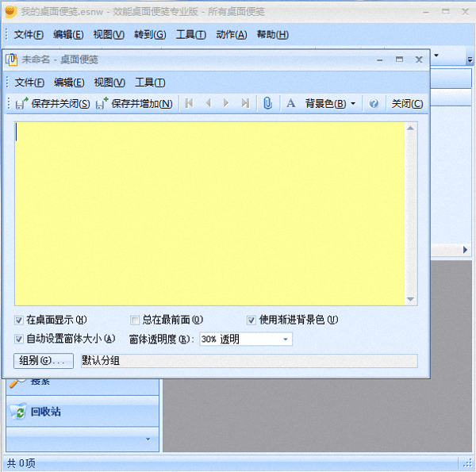Open main window 视图(V) menu

109,35
